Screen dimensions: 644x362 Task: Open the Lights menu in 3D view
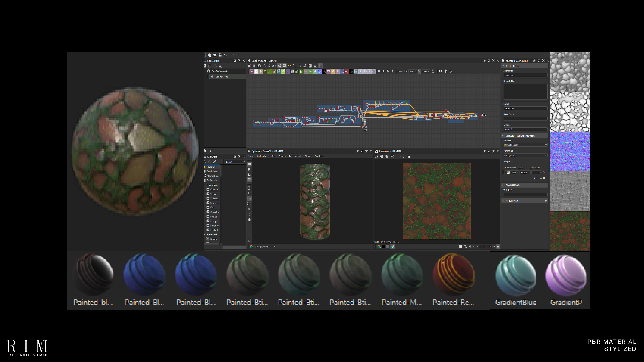(x=272, y=156)
